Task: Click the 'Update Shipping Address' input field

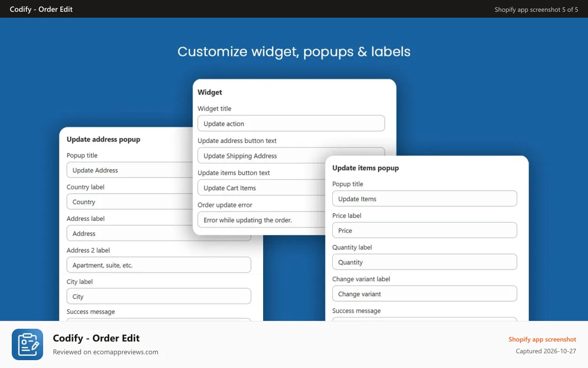Action: pyautogui.click(x=291, y=156)
